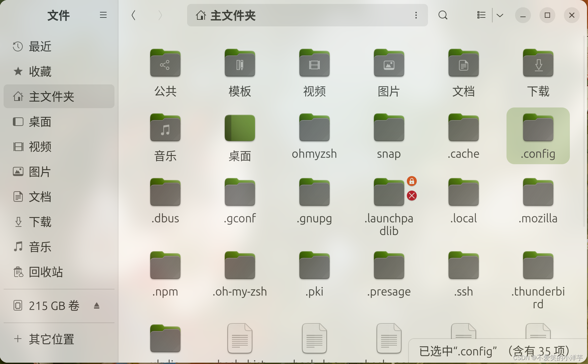Open the 回收站 (Trash) in the sidebar
Screen dimensions: 588x364
click(x=46, y=272)
